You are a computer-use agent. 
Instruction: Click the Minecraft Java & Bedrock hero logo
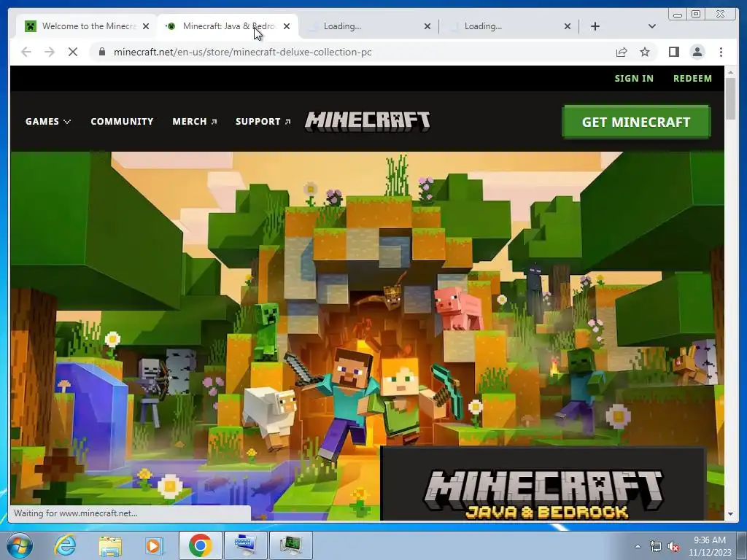[x=543, y=494]
